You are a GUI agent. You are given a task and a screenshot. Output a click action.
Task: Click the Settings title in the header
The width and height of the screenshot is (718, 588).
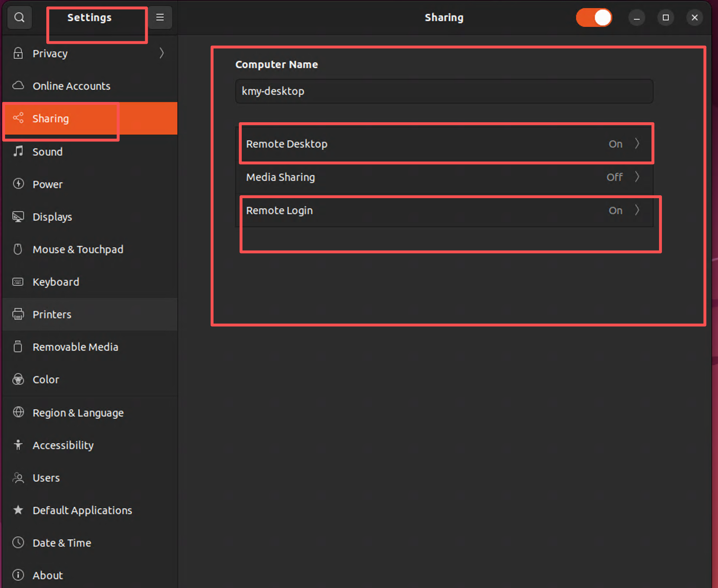pos(89,17)
